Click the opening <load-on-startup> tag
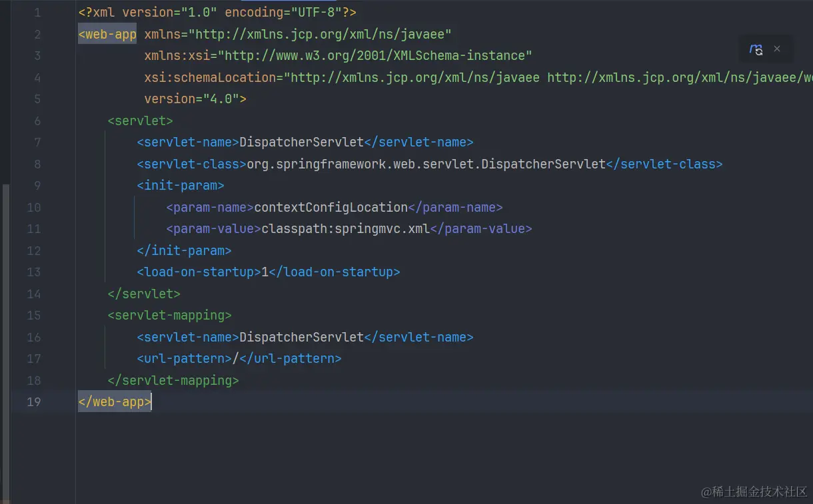 (x=199, y=272)
